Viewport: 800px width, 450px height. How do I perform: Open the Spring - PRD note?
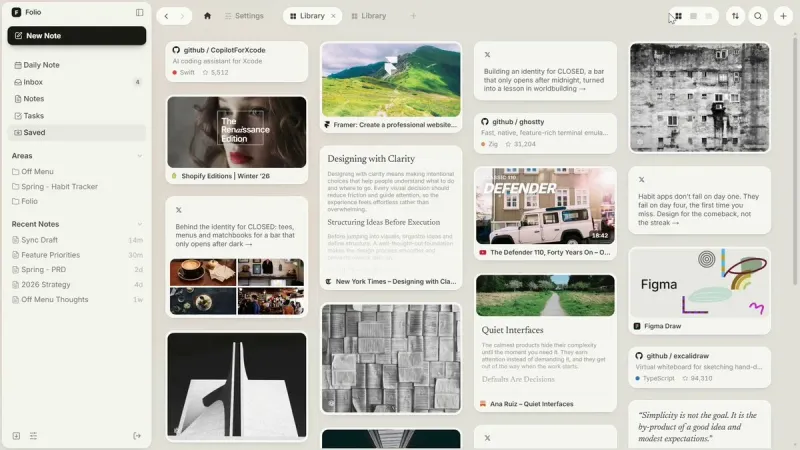coord(77,269)
